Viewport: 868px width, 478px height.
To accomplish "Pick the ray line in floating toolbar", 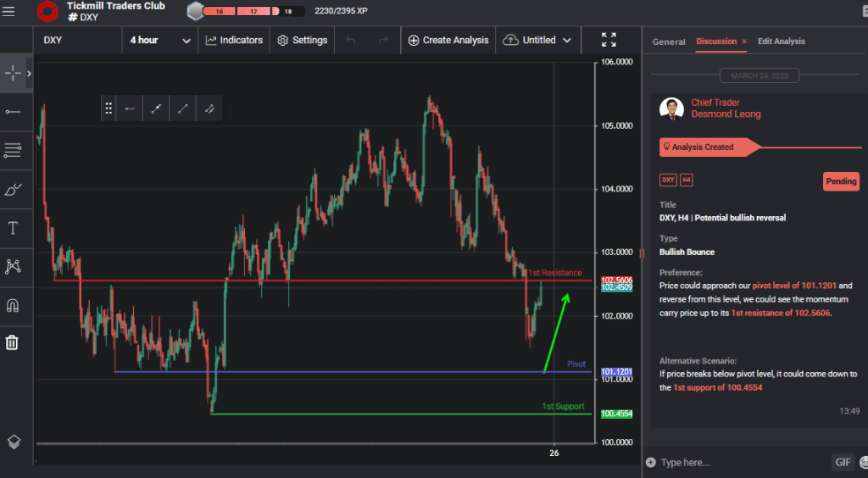I will click(183, 108).
